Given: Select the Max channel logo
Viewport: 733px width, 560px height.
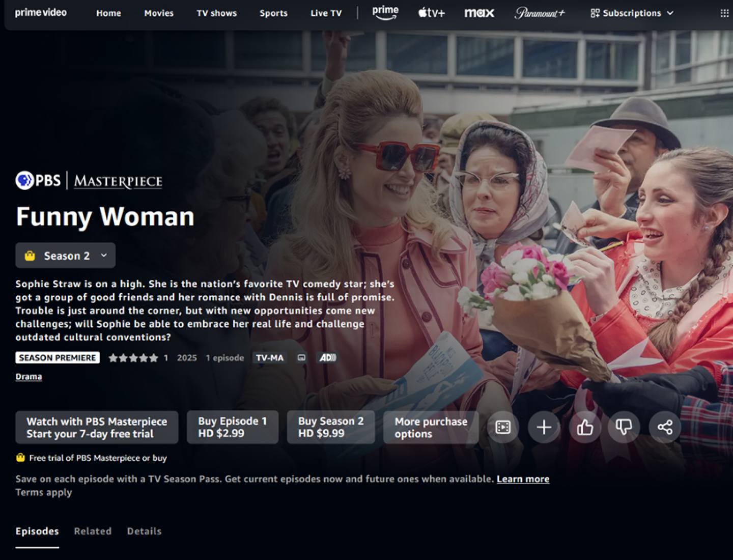Looking at the screenshot, I should (x=479, y=13).
